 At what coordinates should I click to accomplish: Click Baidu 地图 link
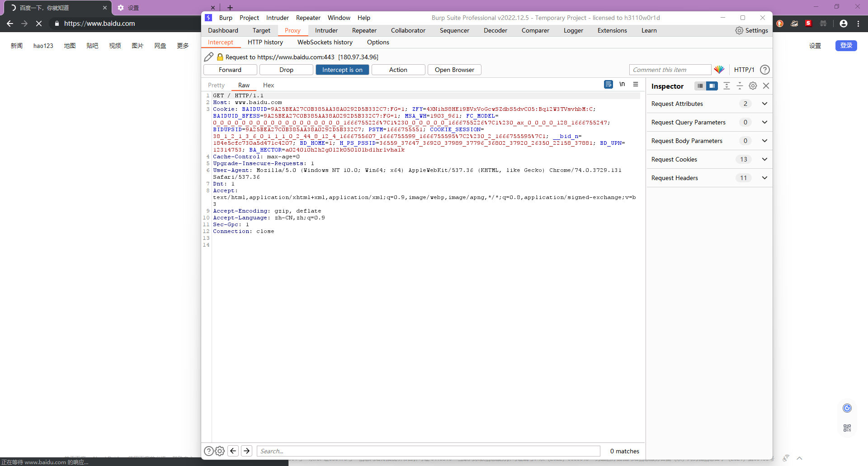70,46
